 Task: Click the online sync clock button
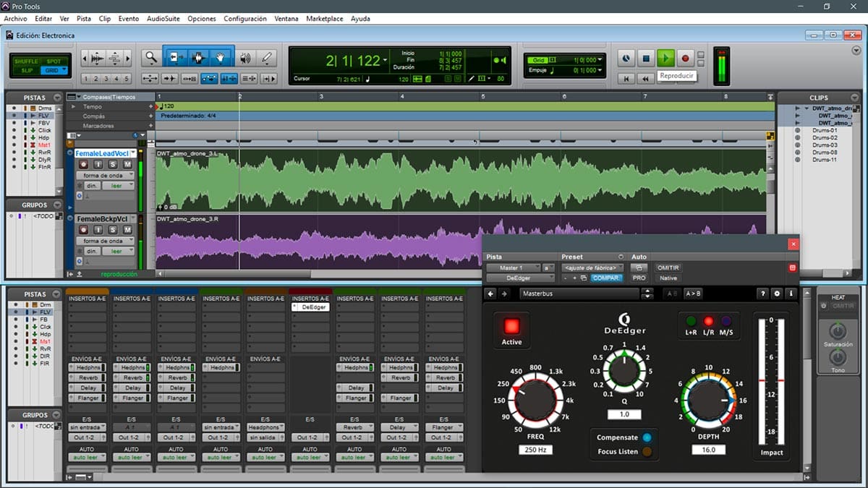(626, 58)
